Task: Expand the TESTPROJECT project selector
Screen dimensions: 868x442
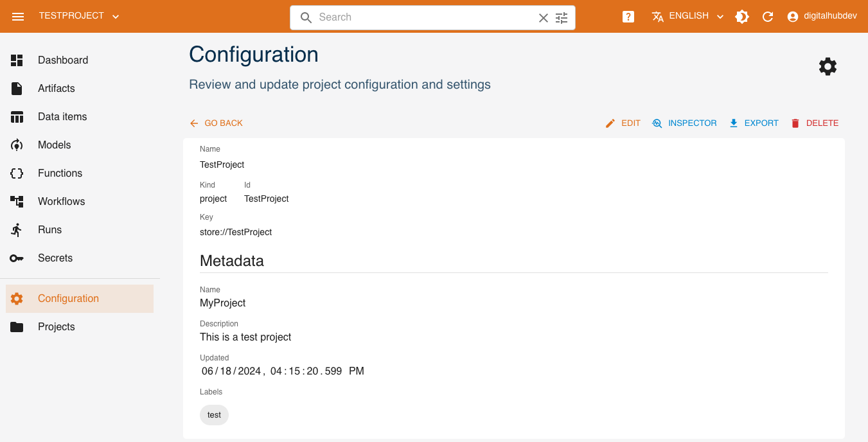Action: [79, 16]
